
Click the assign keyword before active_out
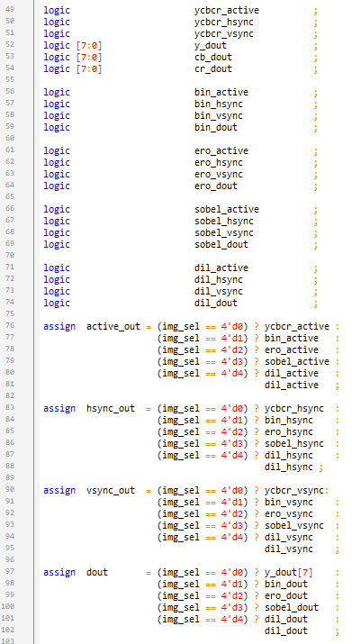59,327
